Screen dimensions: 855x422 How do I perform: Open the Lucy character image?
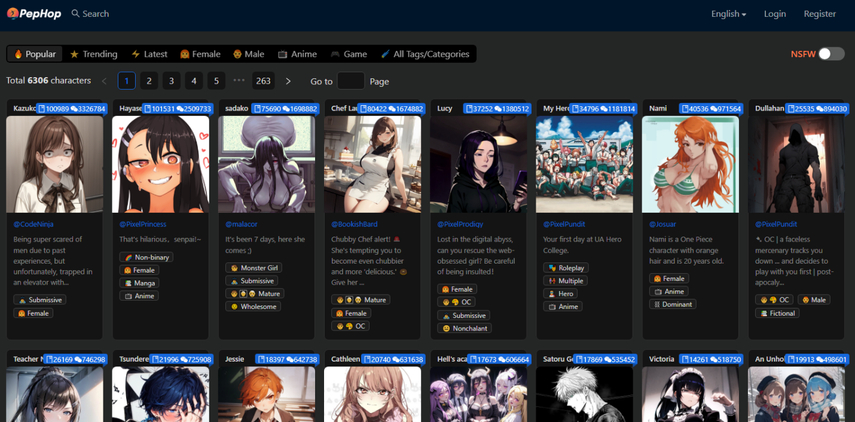(478, 164)
